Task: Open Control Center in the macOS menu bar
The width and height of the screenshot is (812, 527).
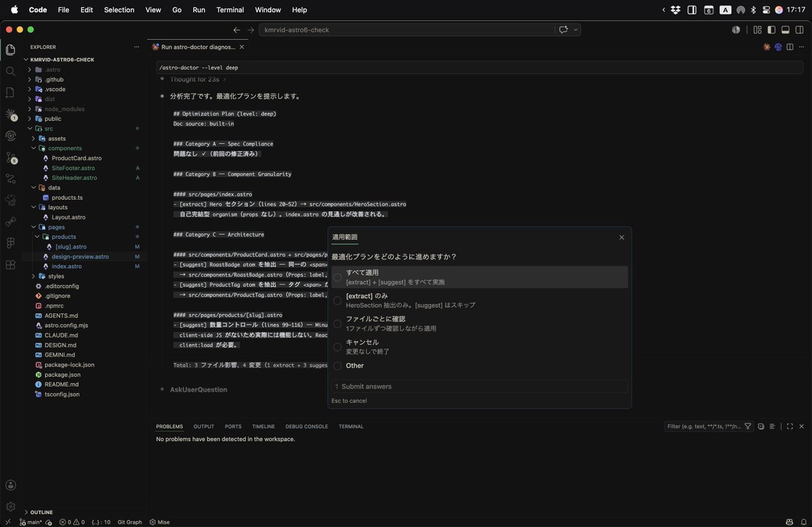Action: (767, 9)
